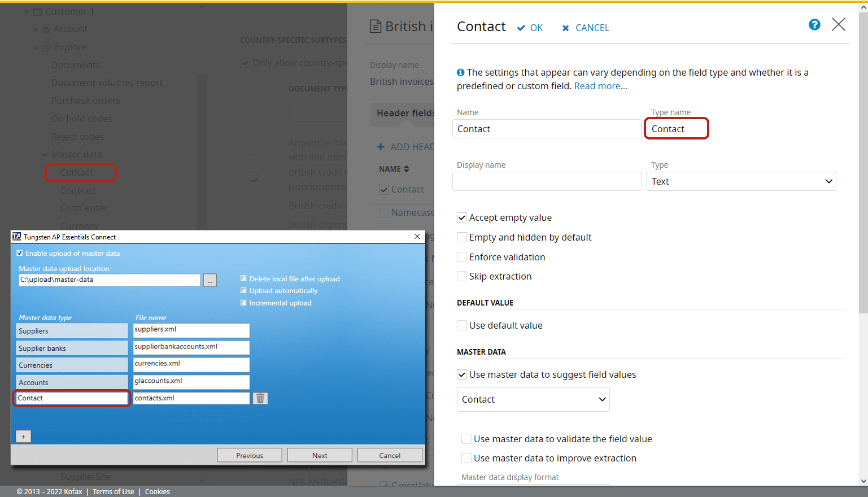
Task: Click the browse ellipsis button for upload location
Action: [x=210, y=280]
